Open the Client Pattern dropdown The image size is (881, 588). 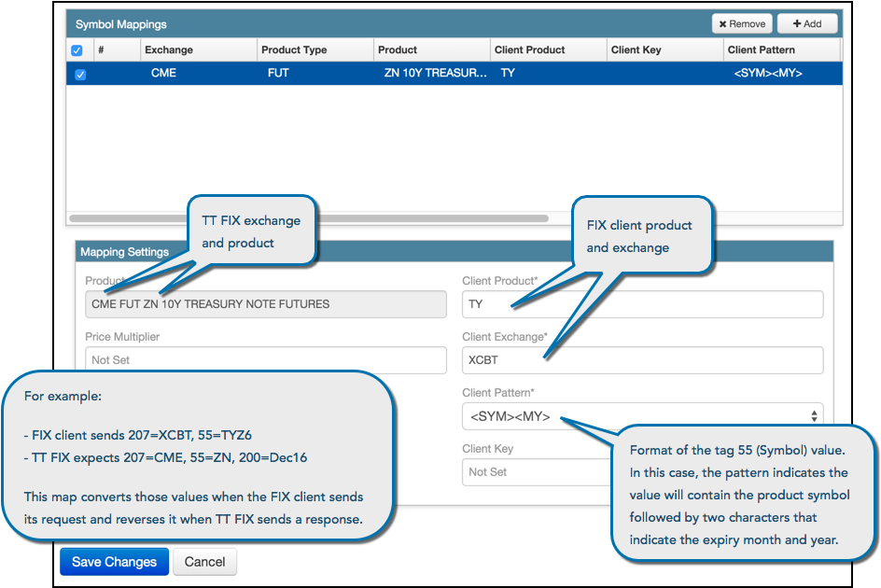642,416
